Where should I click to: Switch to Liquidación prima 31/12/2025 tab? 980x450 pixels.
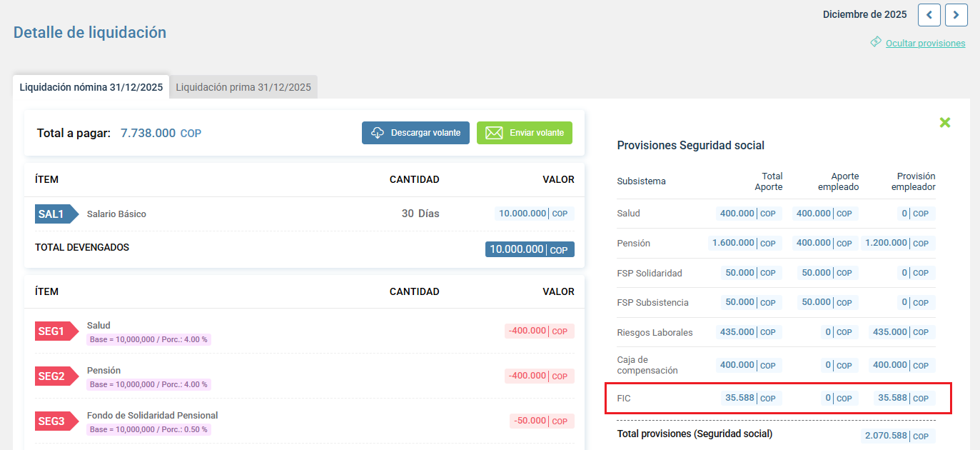click(243, 87)
